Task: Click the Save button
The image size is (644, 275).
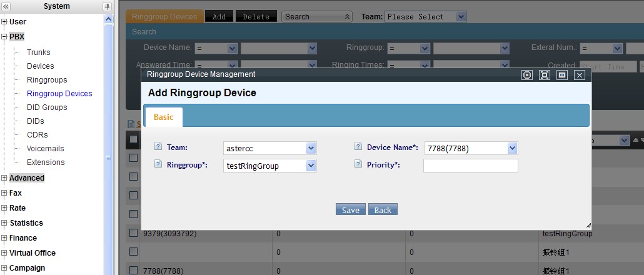Action: tap(350, 210)
